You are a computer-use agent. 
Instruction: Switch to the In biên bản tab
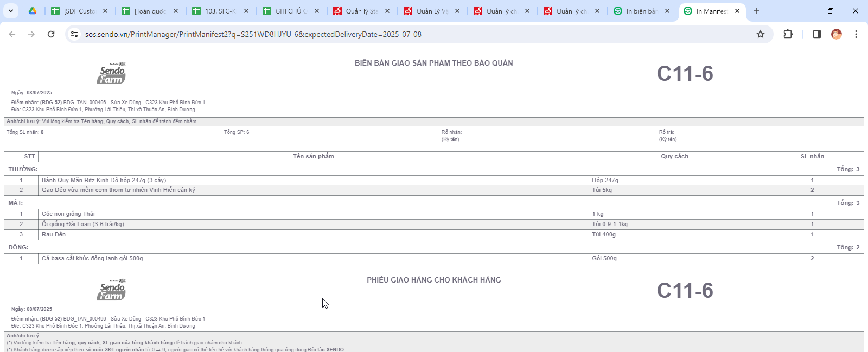(642, 11)
